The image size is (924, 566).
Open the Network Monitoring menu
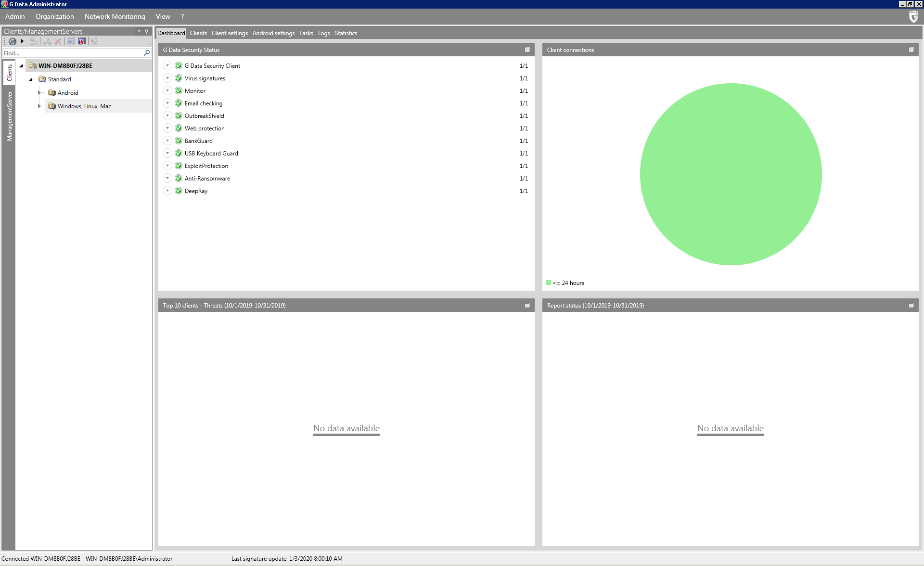115,16
